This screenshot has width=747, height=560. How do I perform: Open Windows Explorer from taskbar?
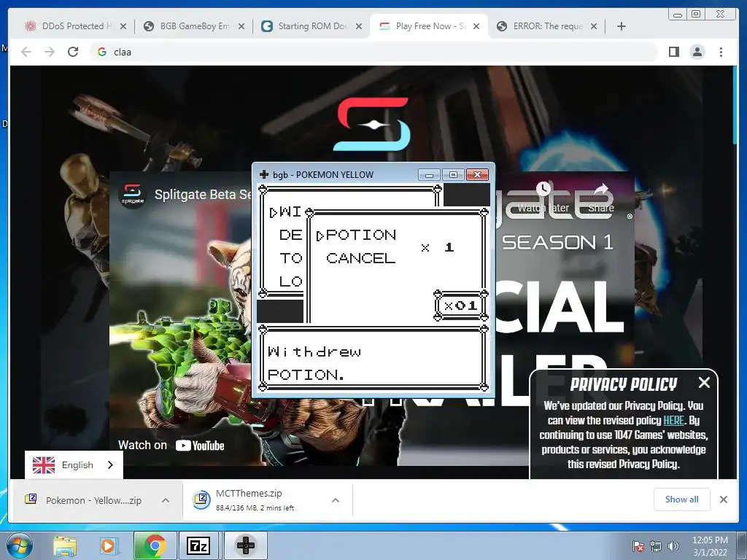click(x=65, y=545)
